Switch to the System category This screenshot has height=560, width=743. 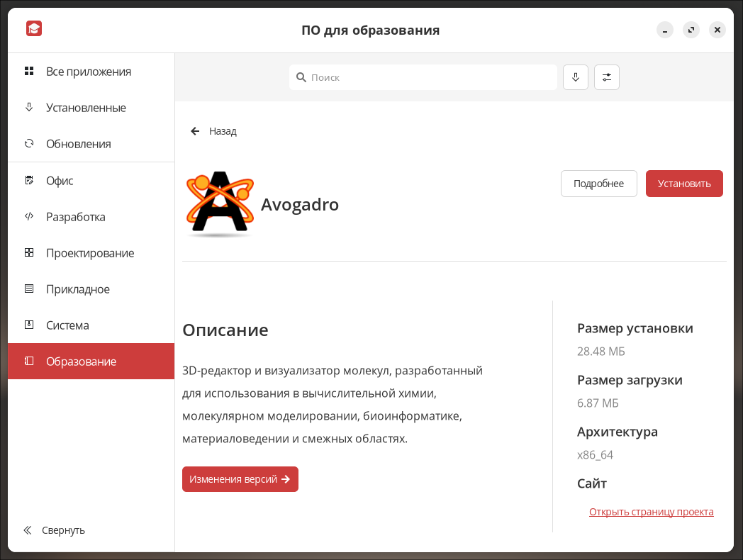tap(67, 325)
